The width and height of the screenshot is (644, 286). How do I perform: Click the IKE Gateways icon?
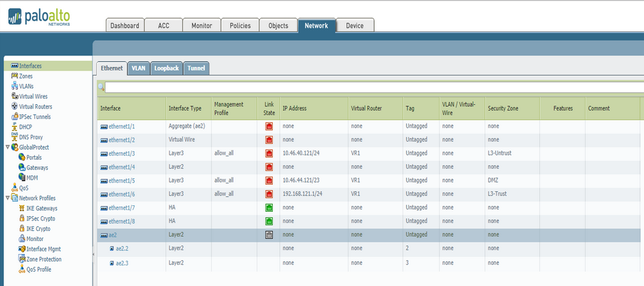coord(22,208)
